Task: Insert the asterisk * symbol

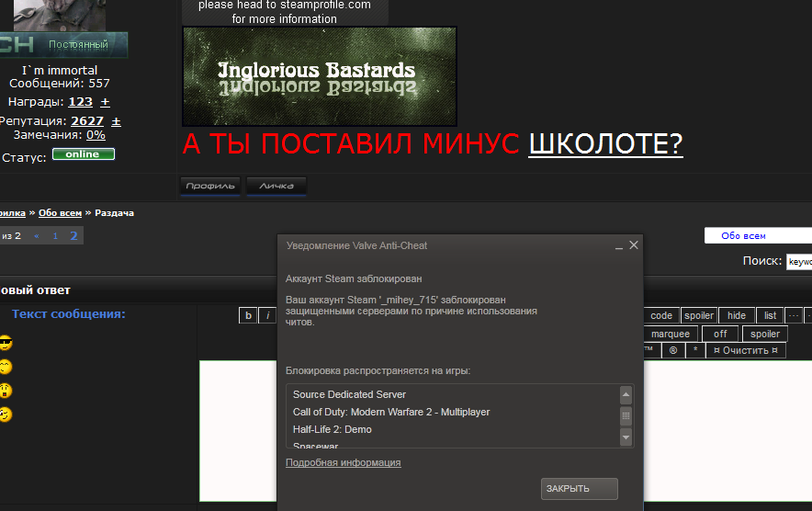Action: tap(695, 350)
